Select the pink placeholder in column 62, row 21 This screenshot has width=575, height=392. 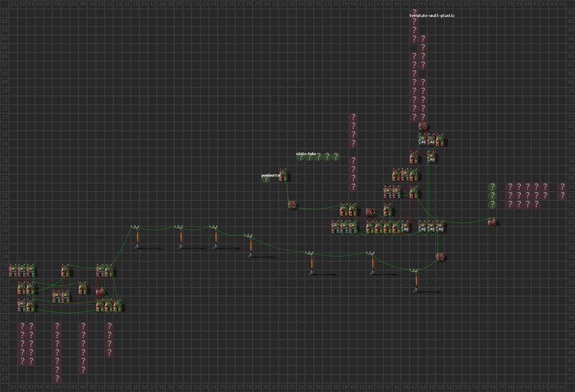click(x=545, y=186)
